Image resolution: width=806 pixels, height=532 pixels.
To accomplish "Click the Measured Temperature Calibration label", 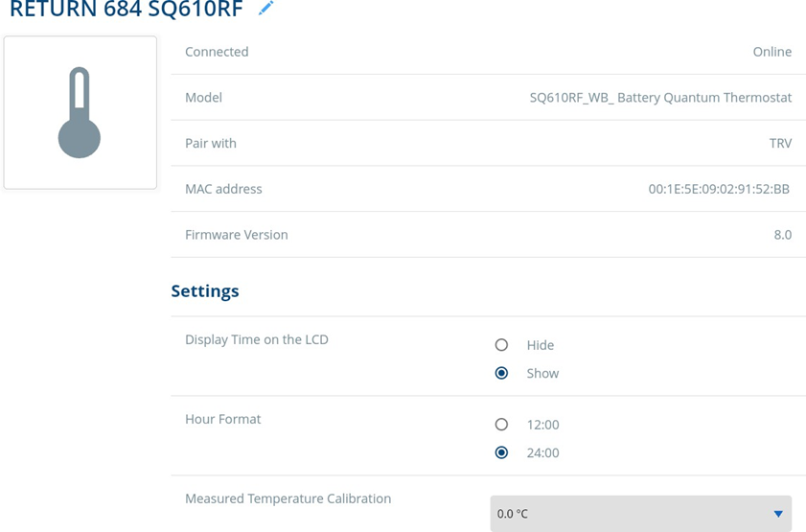I will coord(288,498).
